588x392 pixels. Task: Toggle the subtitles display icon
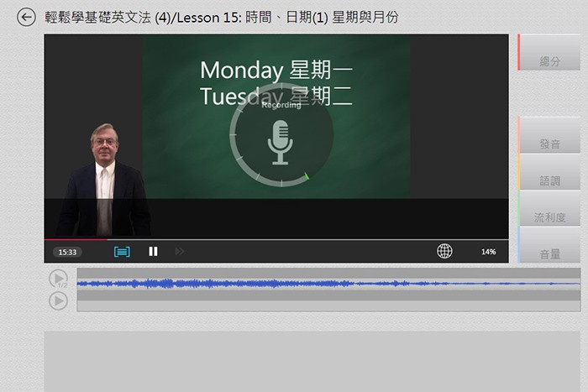122,251
